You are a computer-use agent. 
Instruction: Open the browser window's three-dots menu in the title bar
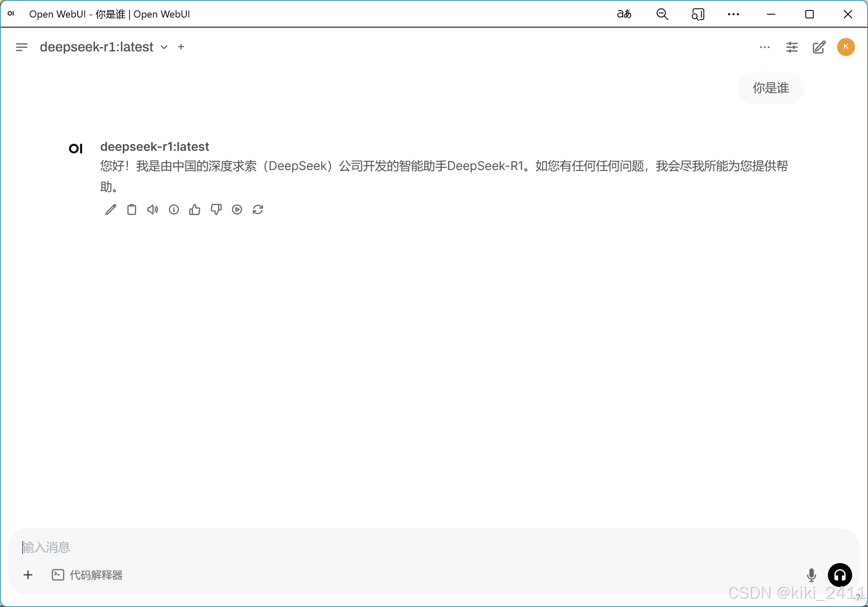point(733,14)
